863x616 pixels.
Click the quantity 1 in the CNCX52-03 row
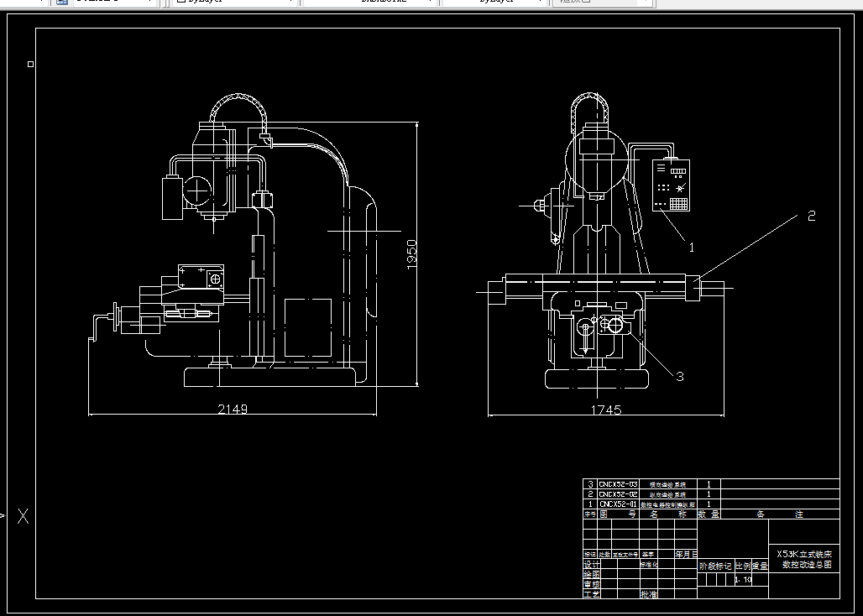709,484
